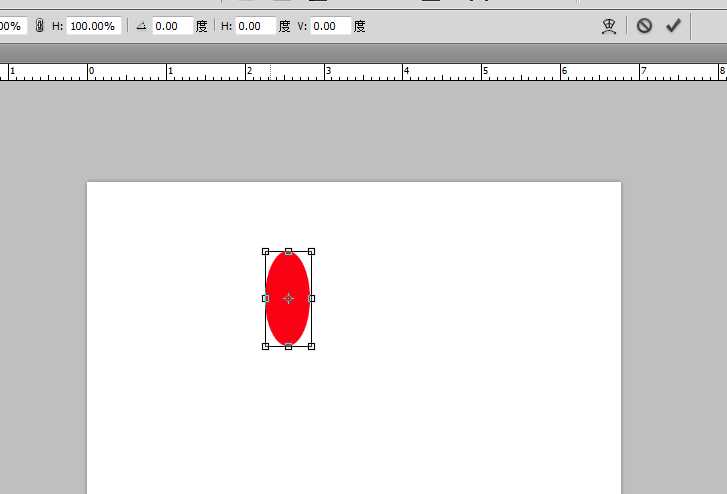Click the bottom-right transform handle
This screenshot has height=494, width=727.
coord(311,346)
